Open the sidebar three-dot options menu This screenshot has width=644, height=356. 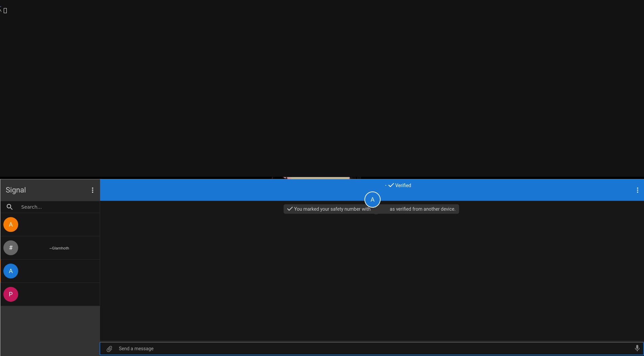pyautogui.click(x=93, y=190)
